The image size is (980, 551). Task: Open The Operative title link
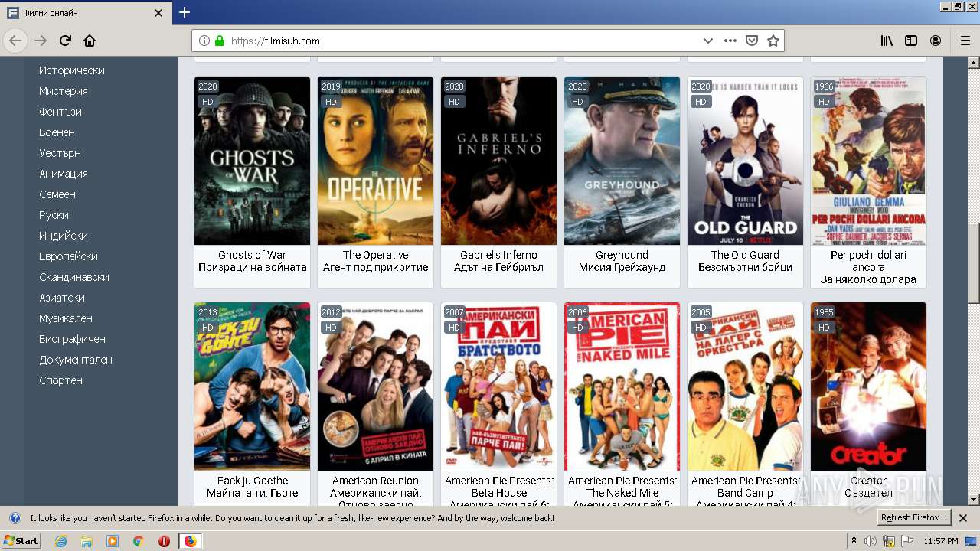375,255
